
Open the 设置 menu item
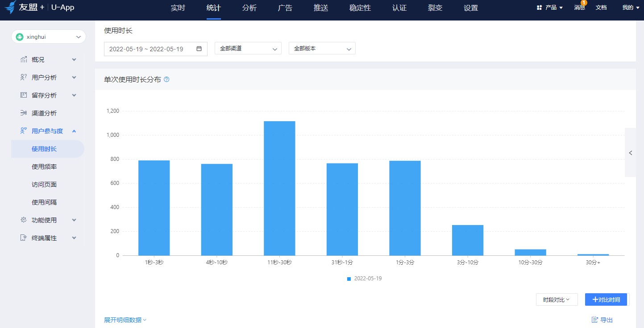tap(470, 8)
